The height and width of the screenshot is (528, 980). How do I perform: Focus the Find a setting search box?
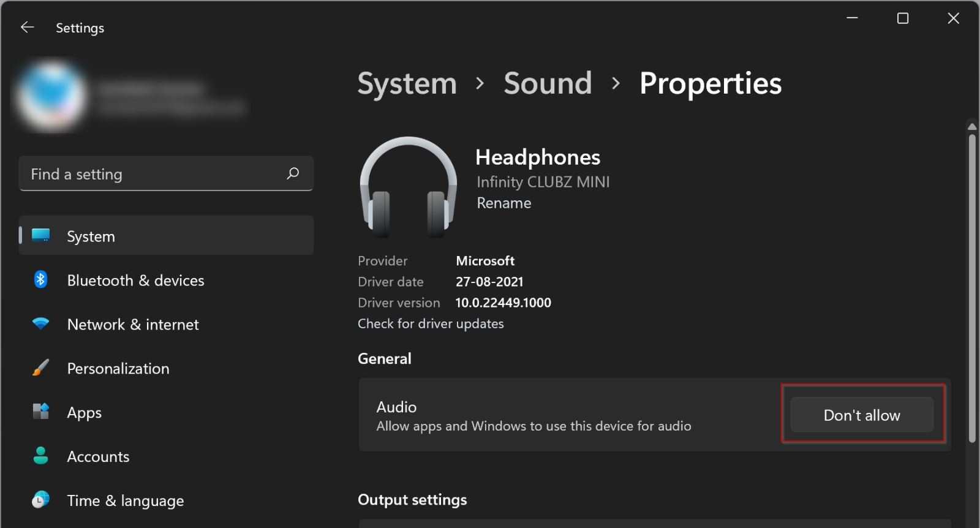tap(167, 173)
